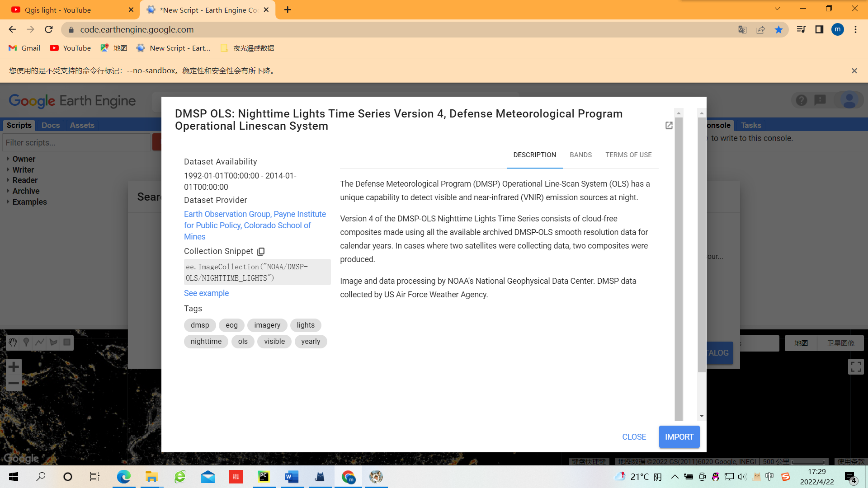Bookmark star icon in address bar
This screenshot has height=488, width=868.
click(x=778, y=30)
